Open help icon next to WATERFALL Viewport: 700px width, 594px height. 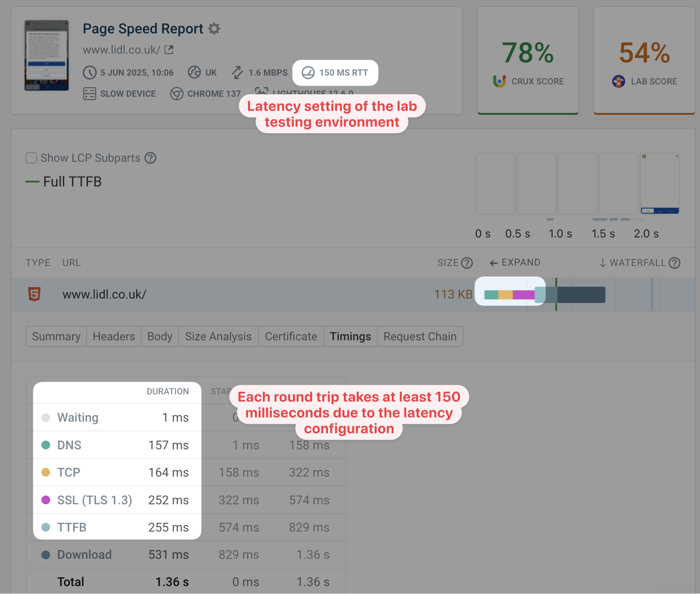click(x=674, y=263)
